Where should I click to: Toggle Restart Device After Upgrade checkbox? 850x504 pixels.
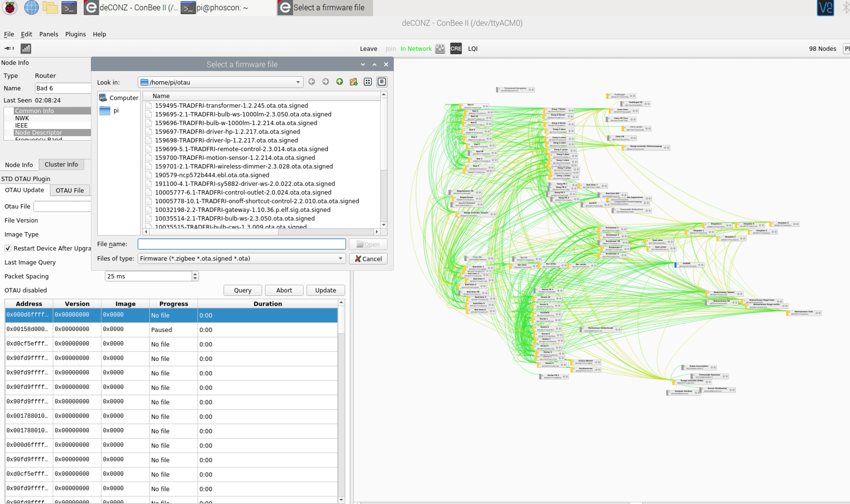tap(8, 248)
